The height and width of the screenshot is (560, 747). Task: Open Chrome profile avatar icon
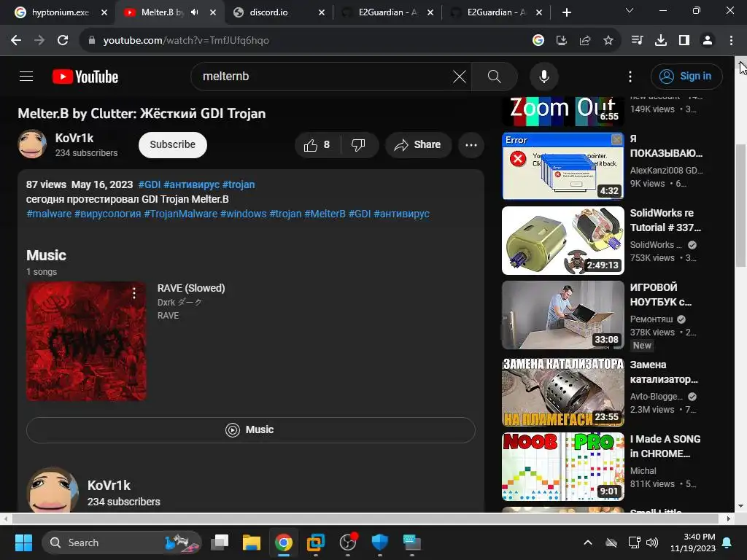point(708,41)
